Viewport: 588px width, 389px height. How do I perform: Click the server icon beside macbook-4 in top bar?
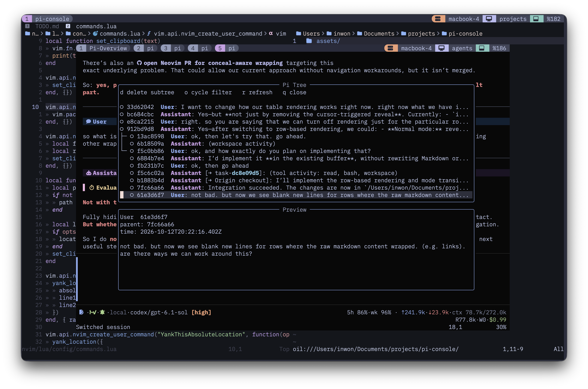pyautogui.click(x=438, y=19)
